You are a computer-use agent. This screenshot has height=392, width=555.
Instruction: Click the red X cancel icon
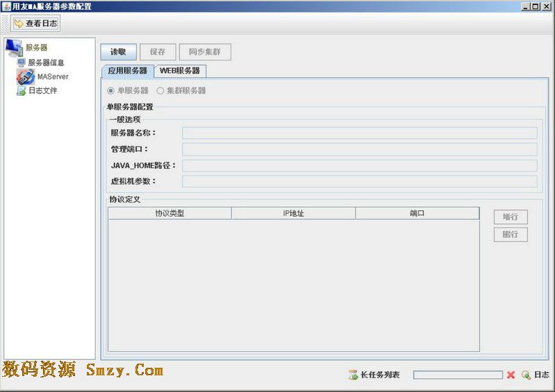(511, 375)
